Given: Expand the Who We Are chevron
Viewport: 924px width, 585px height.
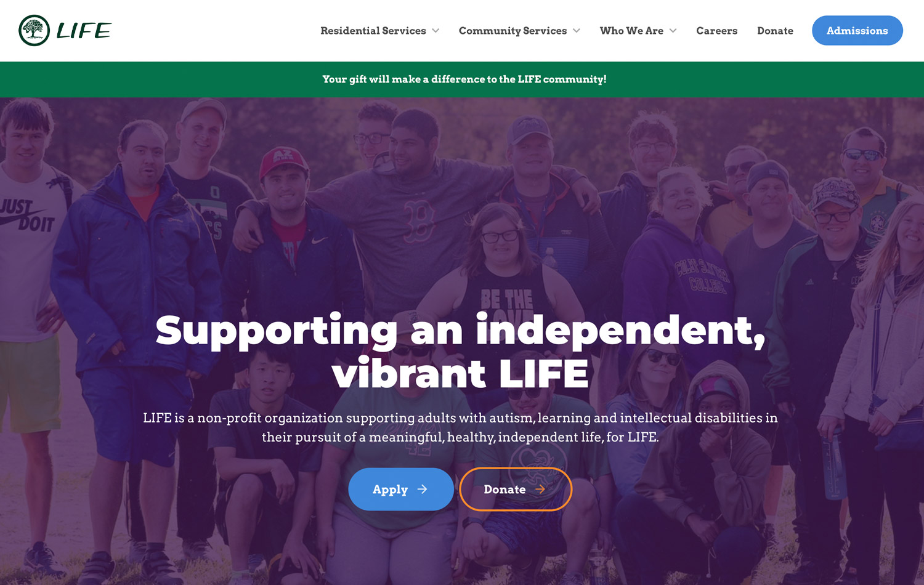Looking at the screenshot, I should pyautogui.click(x=673, y=31).
